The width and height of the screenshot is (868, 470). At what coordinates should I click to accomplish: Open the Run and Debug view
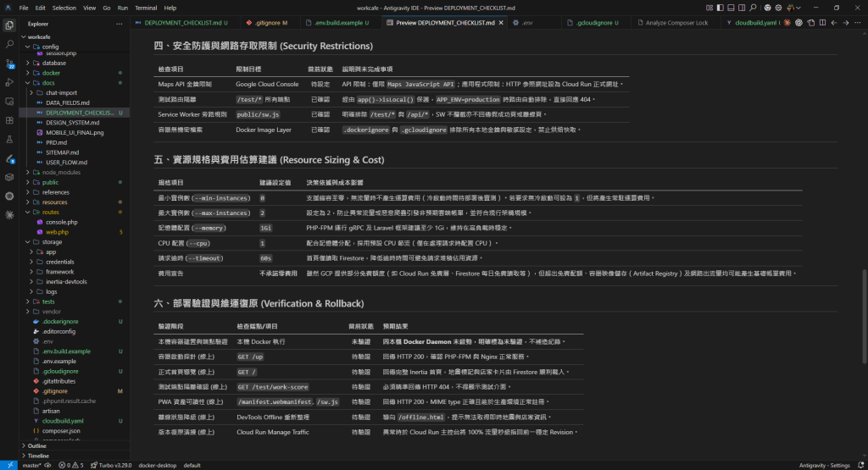(9, 82)
